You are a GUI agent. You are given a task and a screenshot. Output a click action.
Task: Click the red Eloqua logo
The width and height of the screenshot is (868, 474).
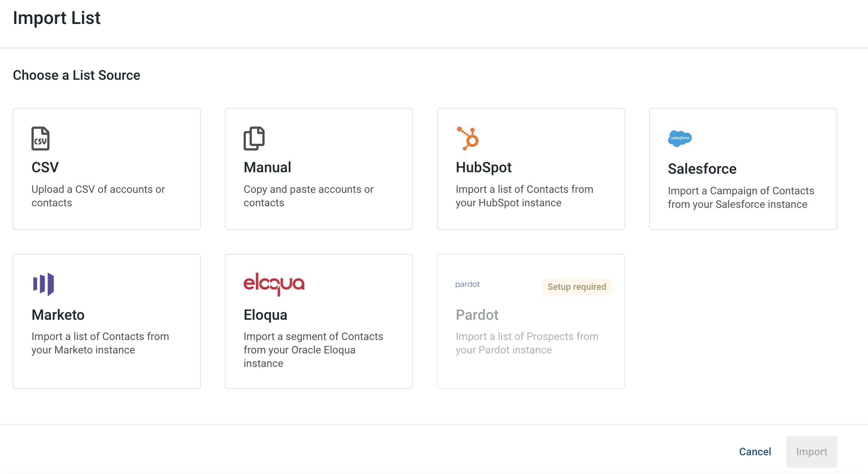(274, 284)
